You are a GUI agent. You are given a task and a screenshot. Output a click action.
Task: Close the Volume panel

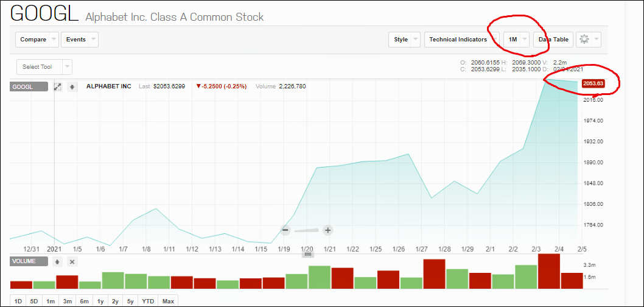tap(72, 261)
